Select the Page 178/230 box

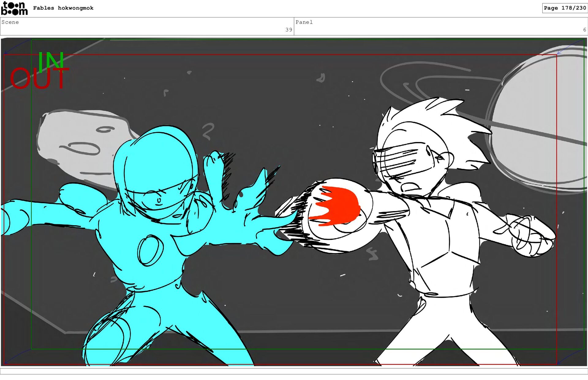(565, 8)
